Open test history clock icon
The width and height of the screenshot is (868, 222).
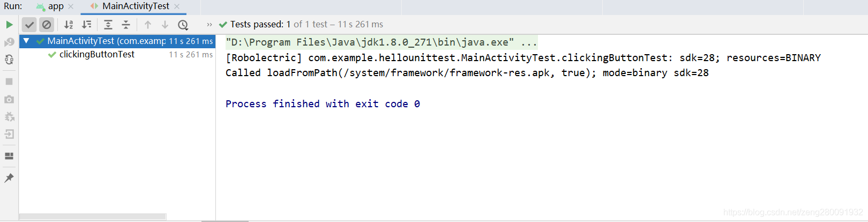(x=183, y=25)
